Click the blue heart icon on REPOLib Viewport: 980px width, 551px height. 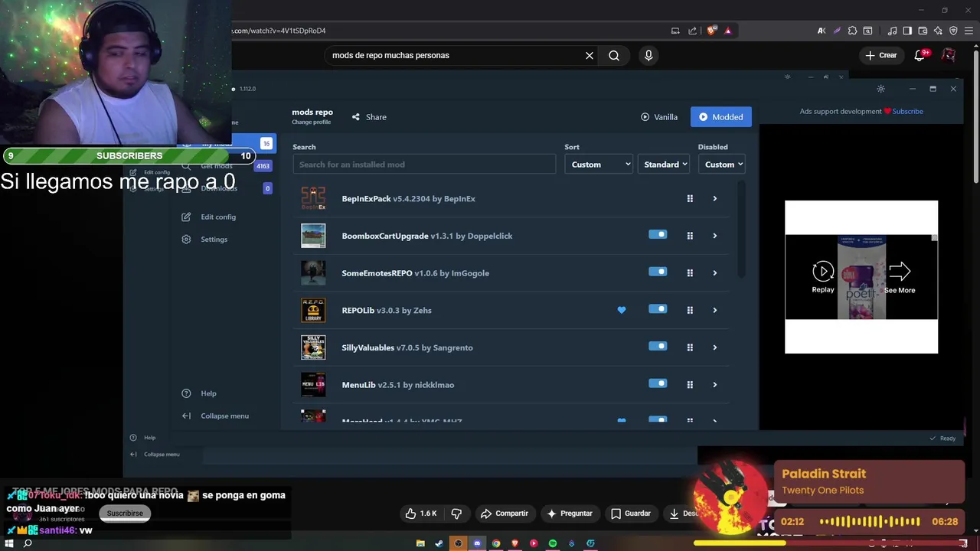point(622,310)
